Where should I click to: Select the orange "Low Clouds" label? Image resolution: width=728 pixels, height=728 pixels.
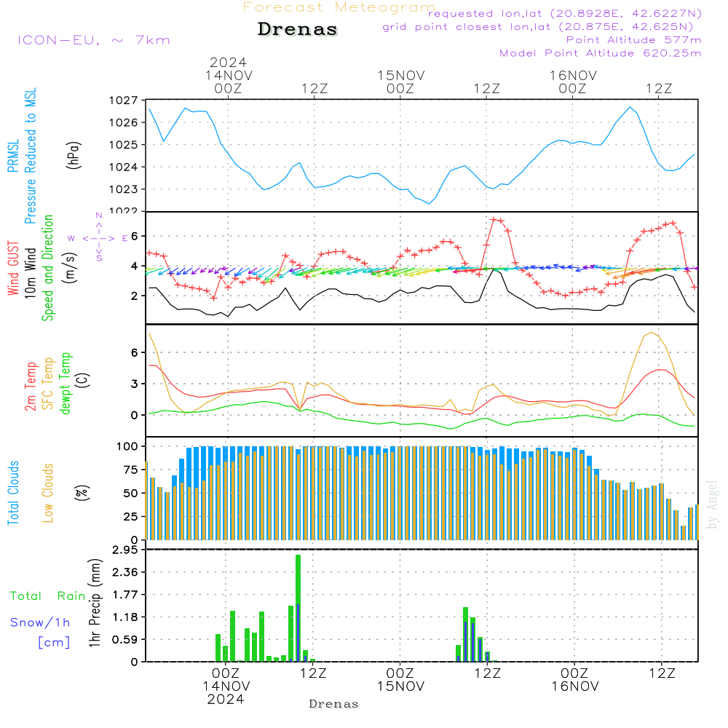click(x=47, y=493)
